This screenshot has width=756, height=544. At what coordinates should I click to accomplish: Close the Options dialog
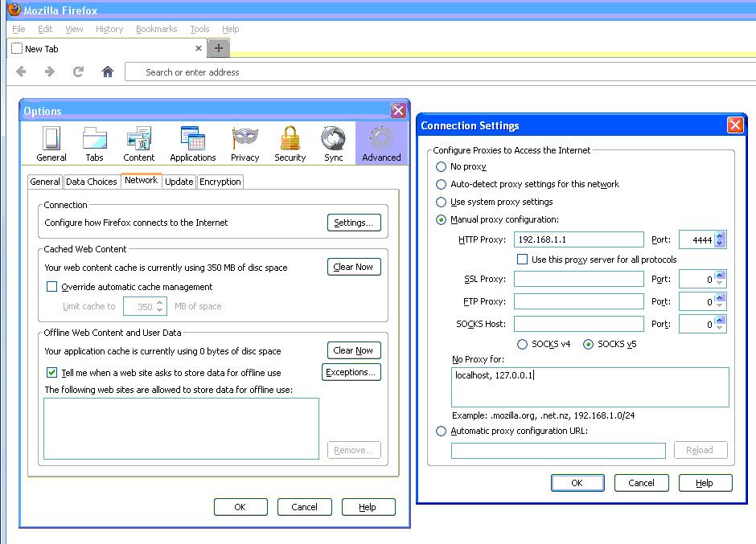click(398, 110)
